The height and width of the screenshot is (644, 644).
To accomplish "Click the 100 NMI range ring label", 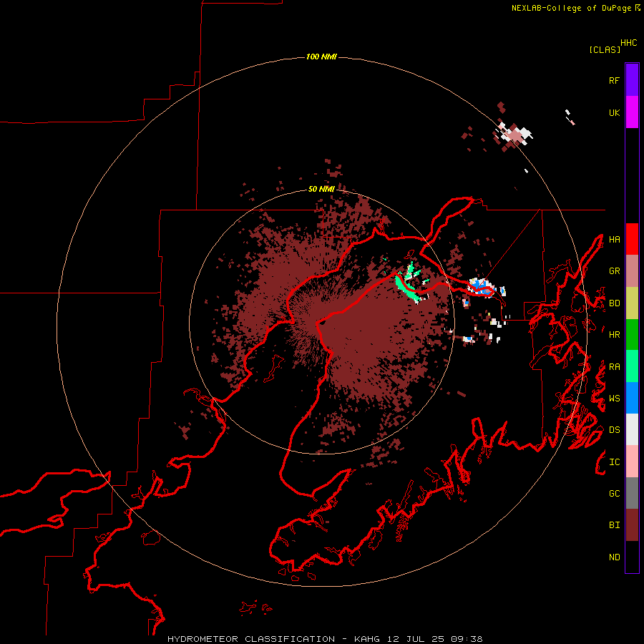I will (321, 57).
